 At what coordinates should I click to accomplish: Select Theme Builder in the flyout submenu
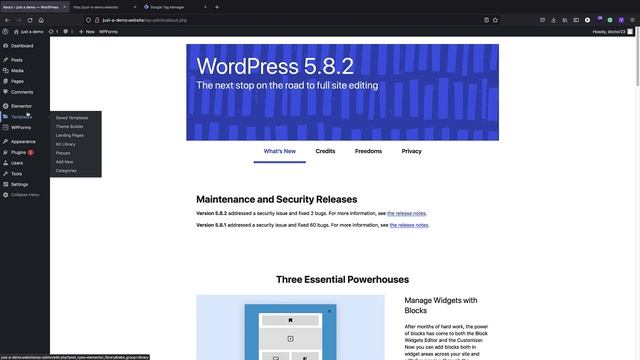click(x=69, y=127)
